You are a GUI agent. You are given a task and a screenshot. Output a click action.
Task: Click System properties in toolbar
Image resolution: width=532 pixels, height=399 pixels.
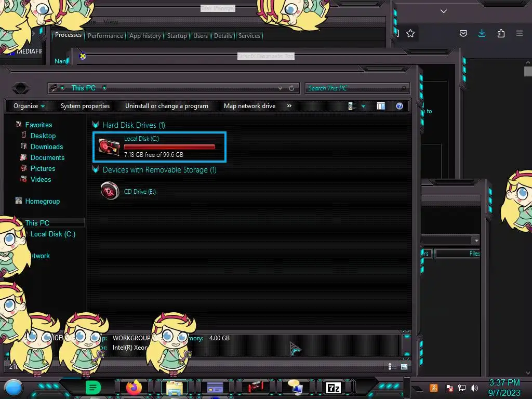point(85,106)
